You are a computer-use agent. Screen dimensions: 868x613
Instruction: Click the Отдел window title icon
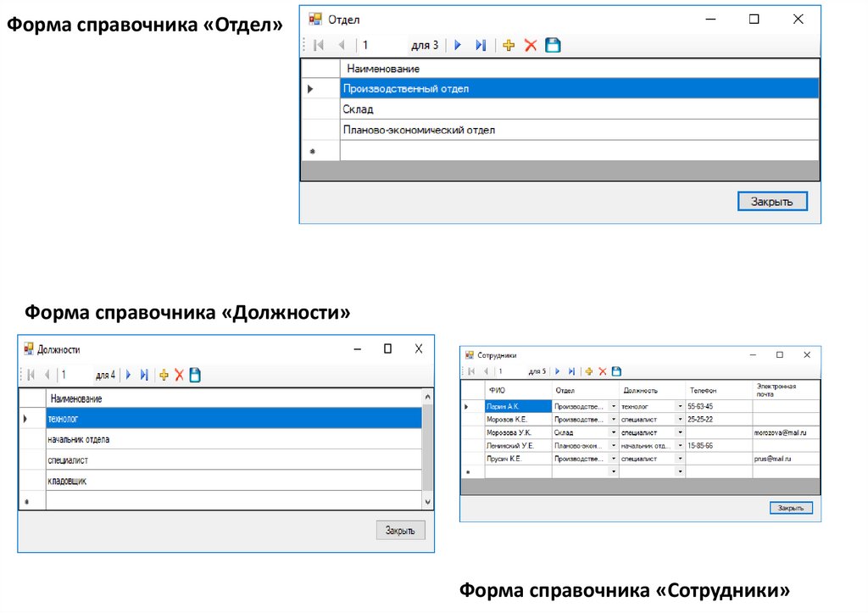tap(315, 20)
